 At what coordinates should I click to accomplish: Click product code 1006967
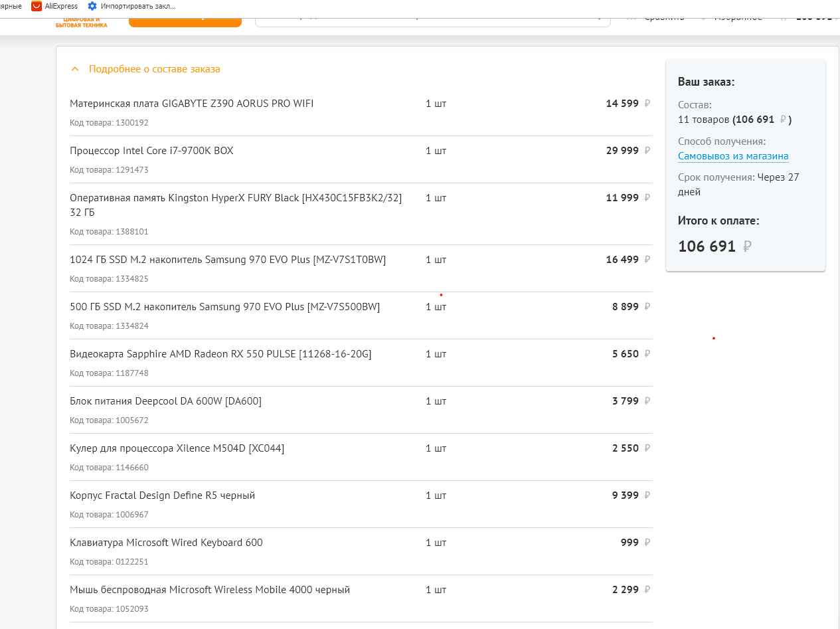pos(109,515)
